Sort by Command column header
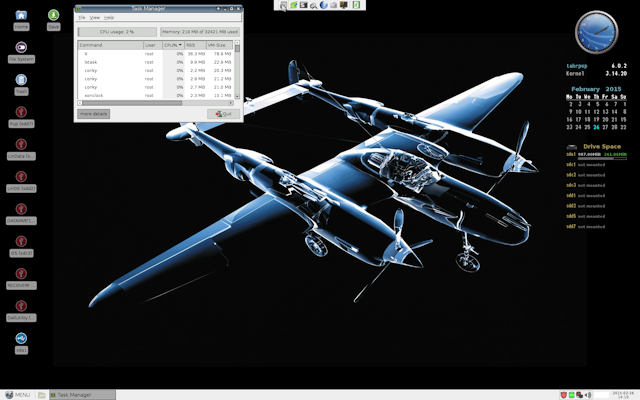Image resolution: width=640 pixels, height=400 pixels. (x=111, y=45)
